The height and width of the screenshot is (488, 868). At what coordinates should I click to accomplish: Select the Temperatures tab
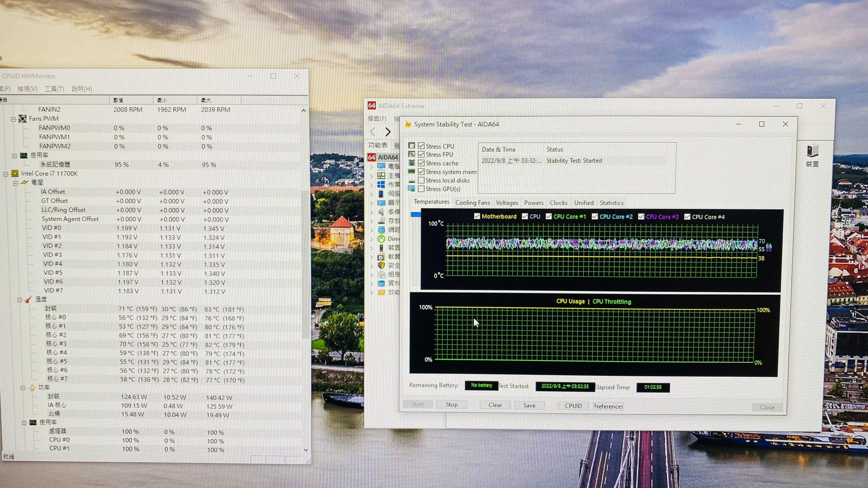pyautogui.click(x=431, y=201)
